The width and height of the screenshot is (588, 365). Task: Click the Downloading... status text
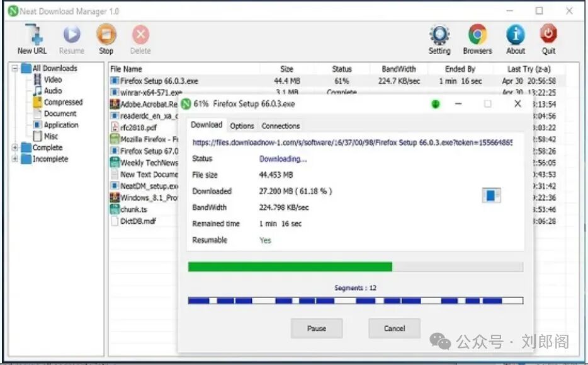pos(283,159)
